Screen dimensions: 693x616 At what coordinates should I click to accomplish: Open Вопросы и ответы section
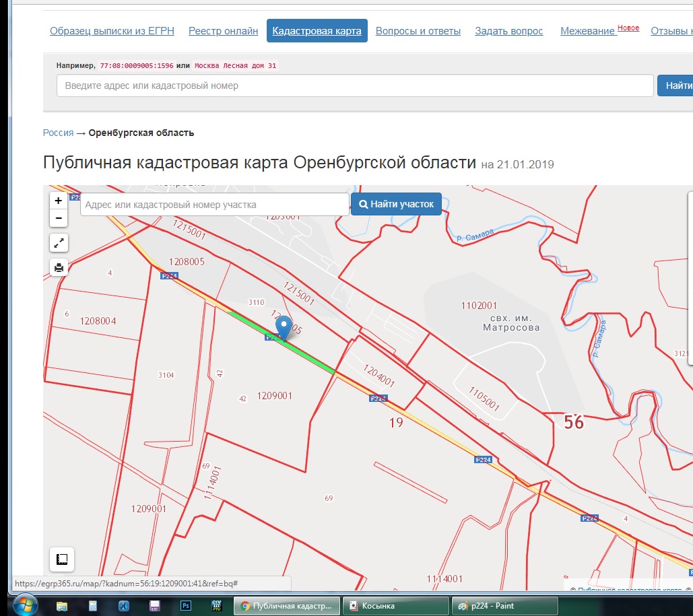point(418,31)
